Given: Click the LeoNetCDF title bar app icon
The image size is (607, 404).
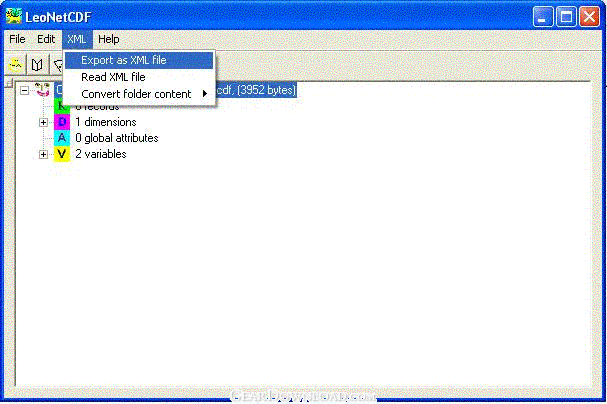Looking at the screenshot, I should [x=14, y=17].
